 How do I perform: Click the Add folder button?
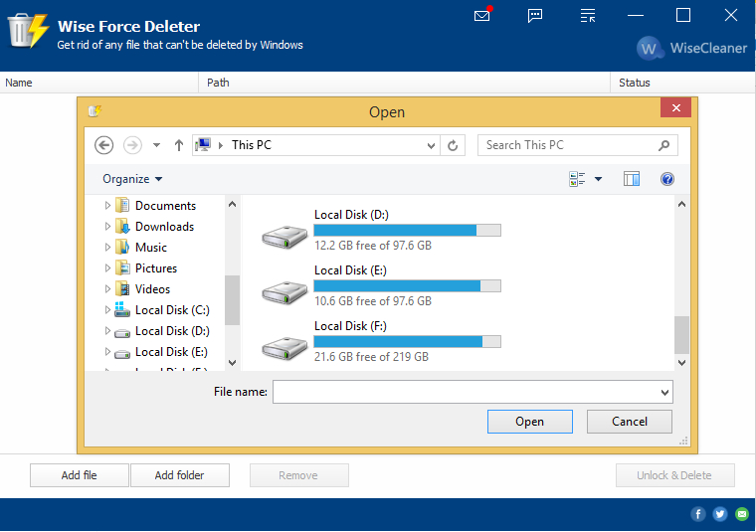point(179,475)
